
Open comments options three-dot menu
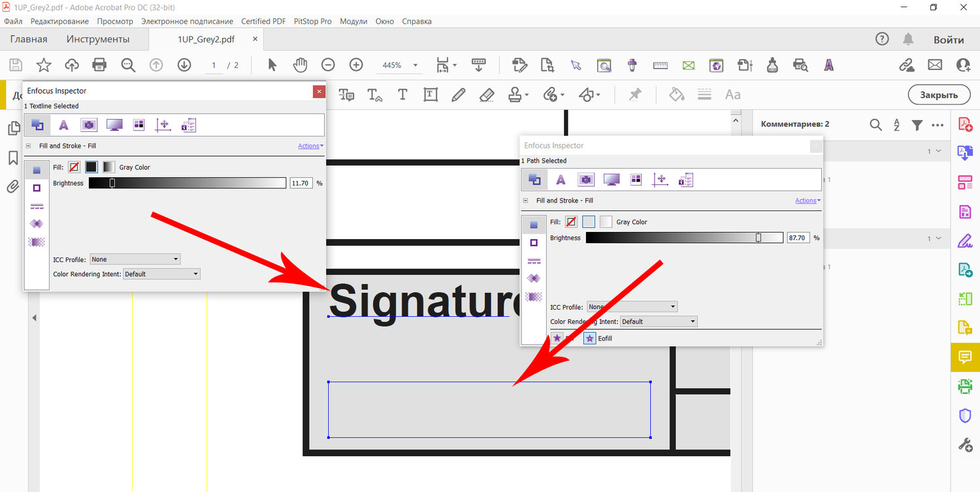click(938, 125)
